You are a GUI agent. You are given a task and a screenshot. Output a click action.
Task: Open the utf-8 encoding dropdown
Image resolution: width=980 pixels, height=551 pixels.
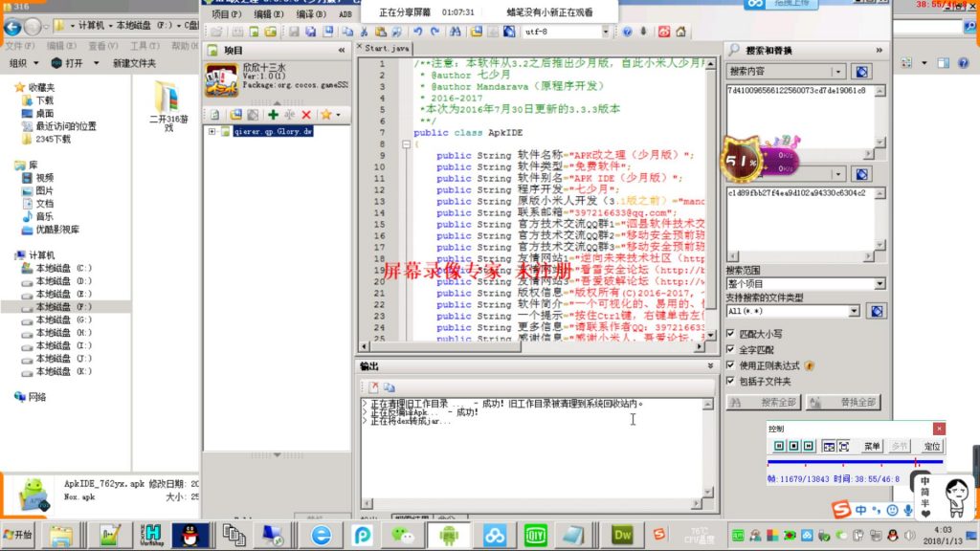[x=605, y=32]
